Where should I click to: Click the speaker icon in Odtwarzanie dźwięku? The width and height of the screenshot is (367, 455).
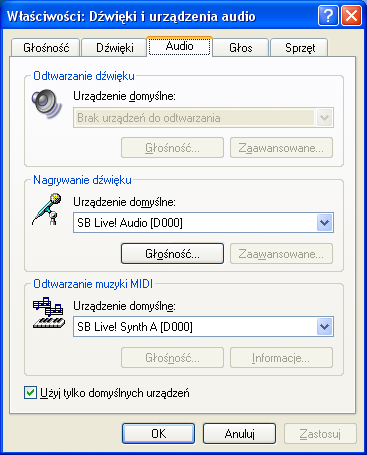(x=47, y=103)
